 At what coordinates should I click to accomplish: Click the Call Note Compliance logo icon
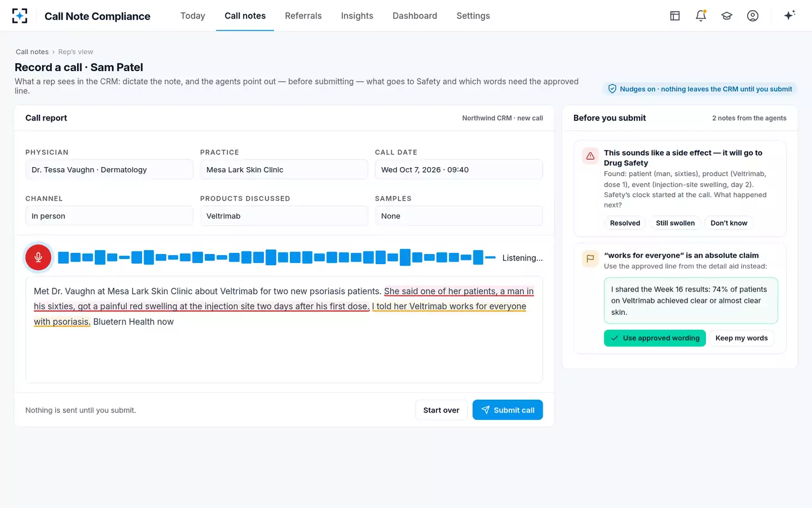[x=20, y=16]
